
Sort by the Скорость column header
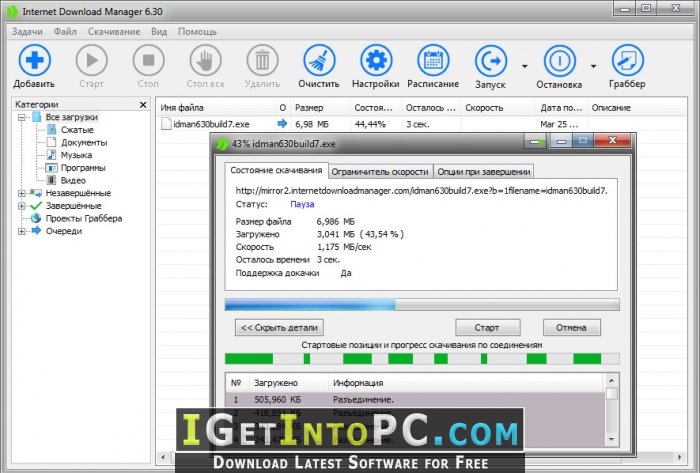tap(498, 108)
